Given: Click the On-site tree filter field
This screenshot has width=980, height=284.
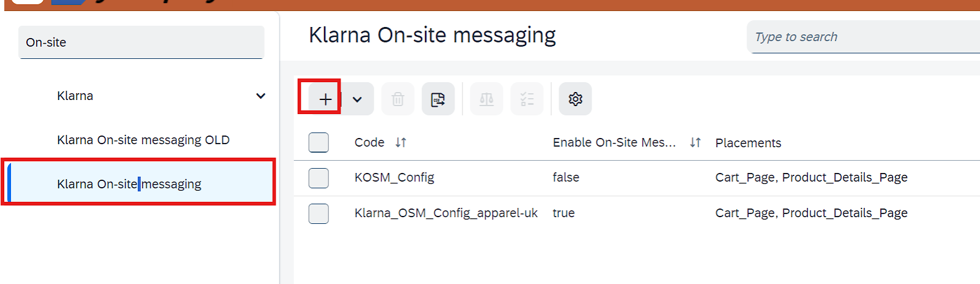Looking at the screenshot, I should coord(141,42).
